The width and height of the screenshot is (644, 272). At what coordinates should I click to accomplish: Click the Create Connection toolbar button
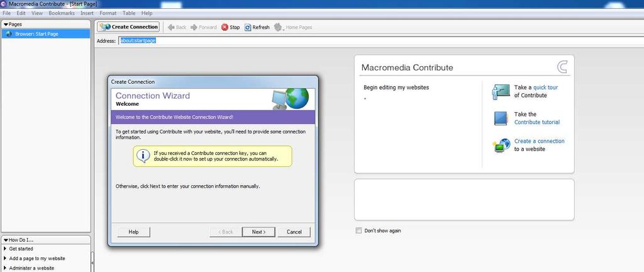128,27
